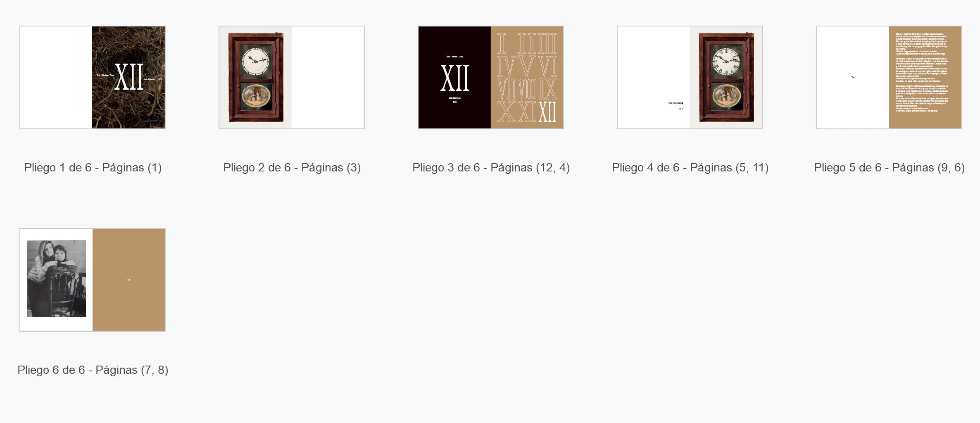Click the wooden clock page in Pliego 4
The width and height of the screenshot is (980, 423).
pyautogui.click(x=726, y=77)
